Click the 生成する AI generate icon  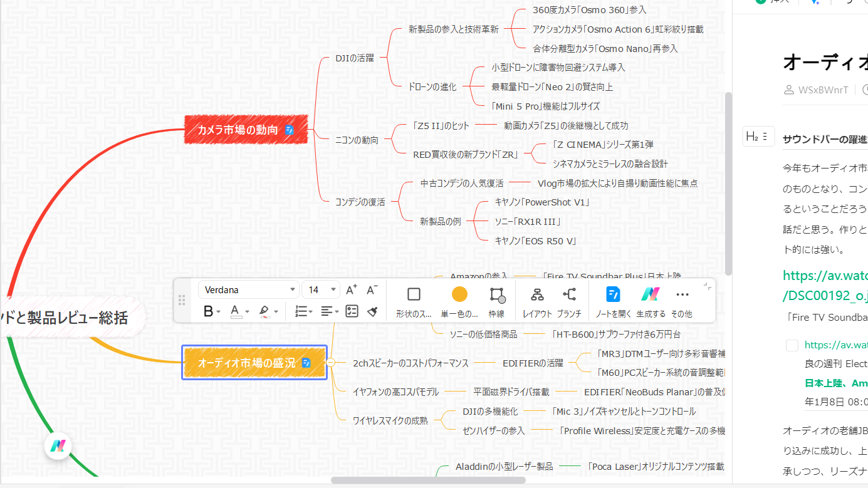pyautogui.click(x=650, y=294)
